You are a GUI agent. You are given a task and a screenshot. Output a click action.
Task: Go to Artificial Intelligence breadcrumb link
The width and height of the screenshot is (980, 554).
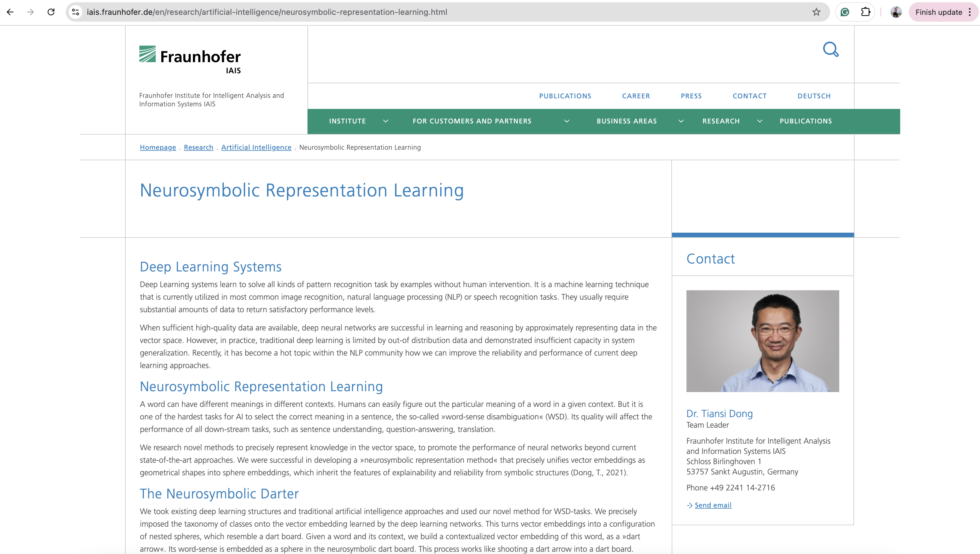(256, 147)
